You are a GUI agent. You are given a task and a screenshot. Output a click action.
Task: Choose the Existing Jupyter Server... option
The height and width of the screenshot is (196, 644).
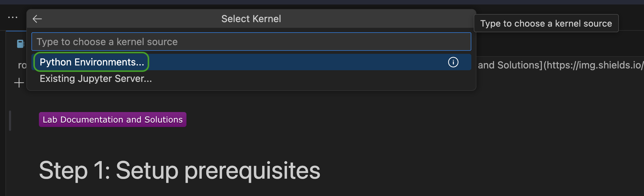pos(96,79)
